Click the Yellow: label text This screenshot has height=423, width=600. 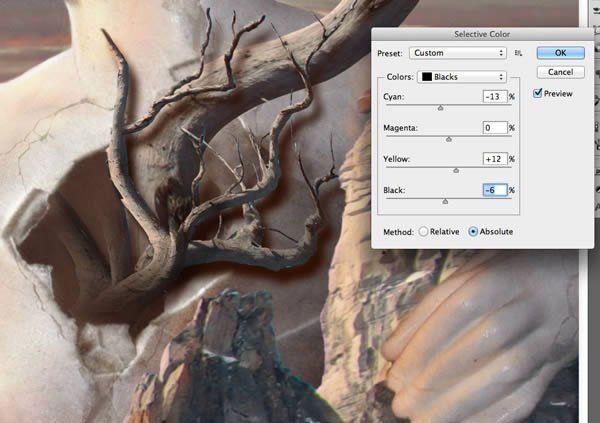coord(396,159)
